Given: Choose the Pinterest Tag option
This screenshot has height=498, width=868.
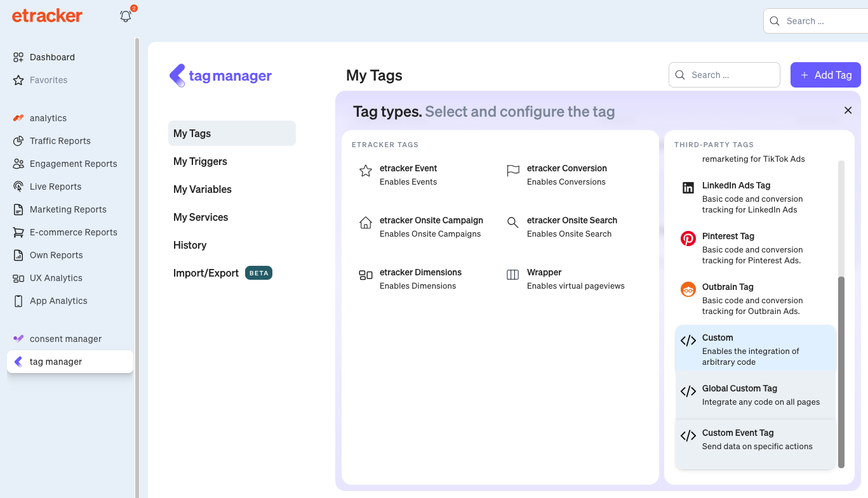Looking at the screenshot, I should (x=755, y=248).
